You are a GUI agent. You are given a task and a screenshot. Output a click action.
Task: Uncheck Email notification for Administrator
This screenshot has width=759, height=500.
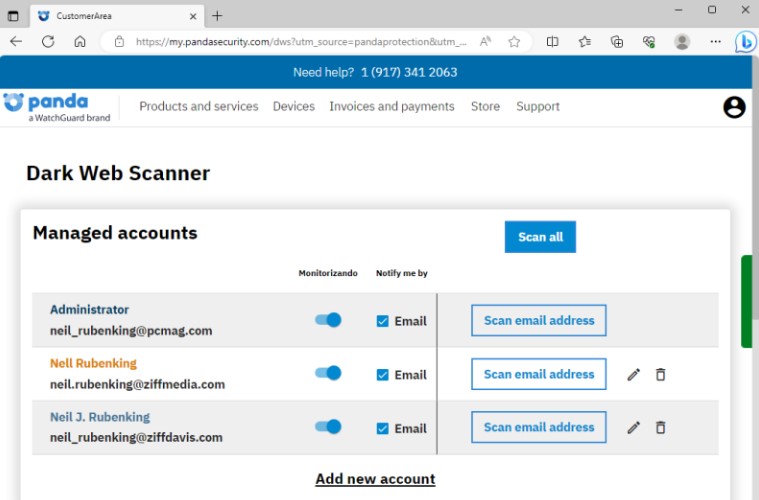tap(383, 321)
